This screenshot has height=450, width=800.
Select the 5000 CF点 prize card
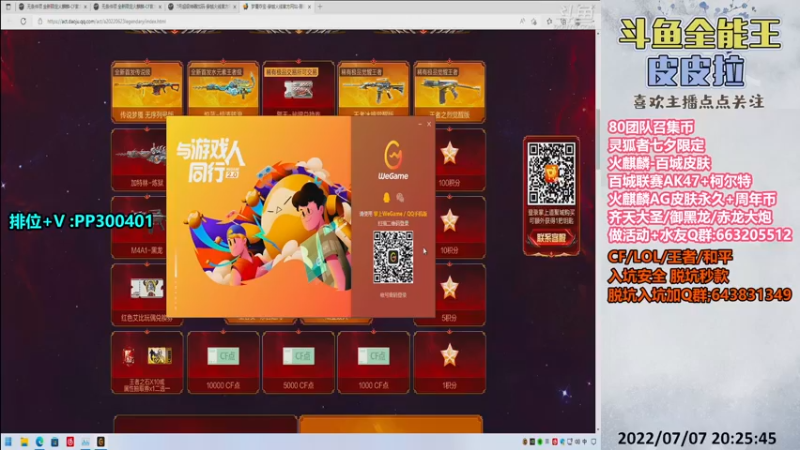[x=298, y=362]
